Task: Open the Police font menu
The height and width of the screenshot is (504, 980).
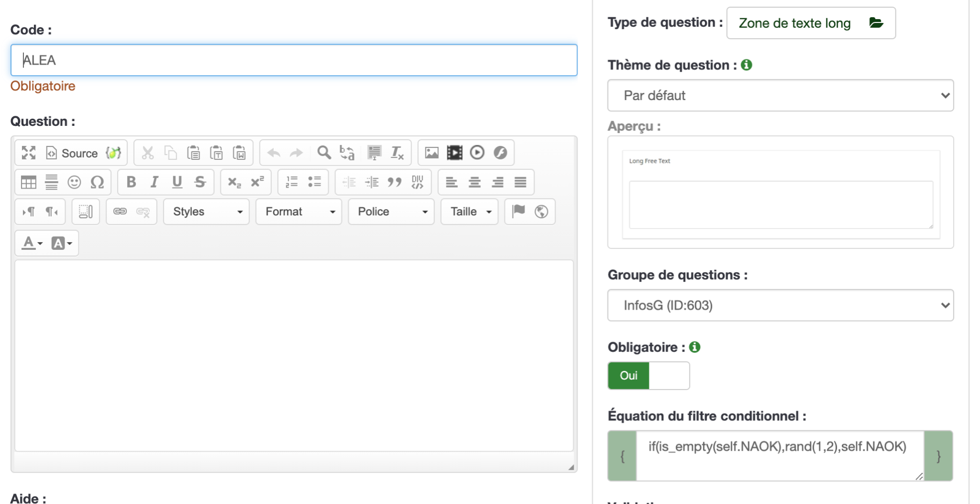Action: [x=391, y=212]
